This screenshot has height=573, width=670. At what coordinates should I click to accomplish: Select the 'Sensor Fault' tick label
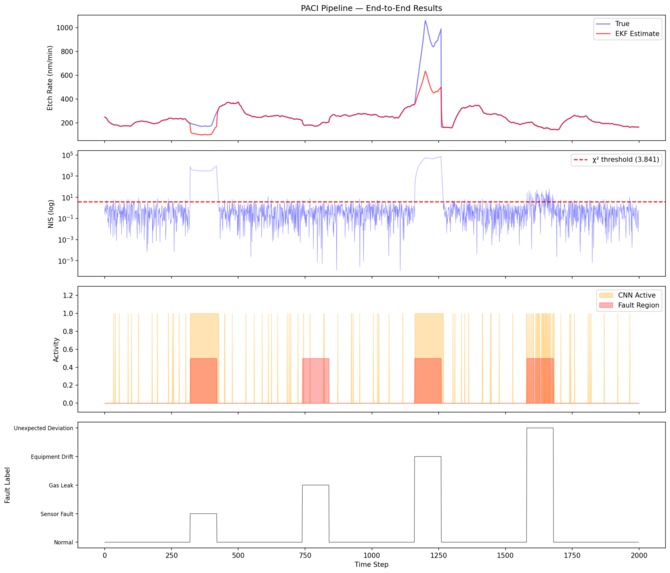pos(57,514)
